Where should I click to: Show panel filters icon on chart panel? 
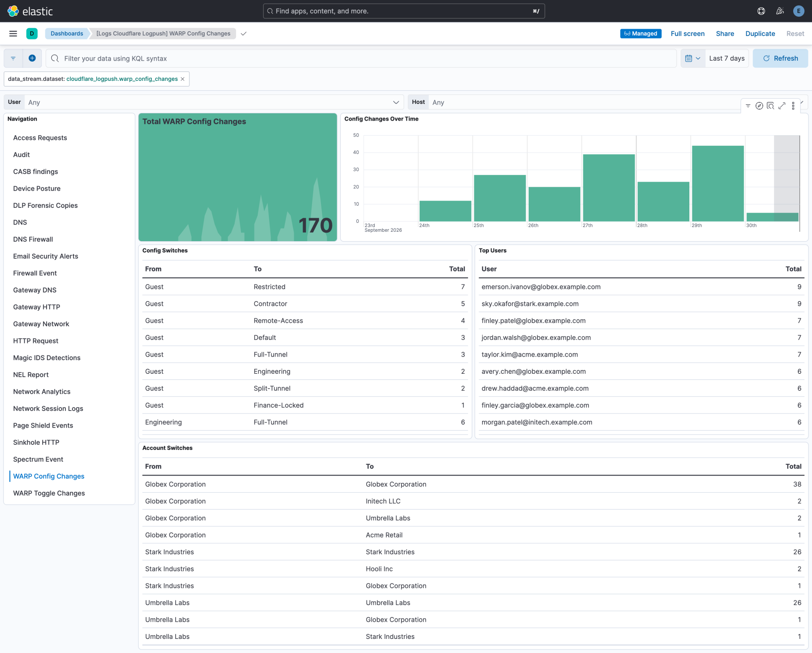[748, 106]
